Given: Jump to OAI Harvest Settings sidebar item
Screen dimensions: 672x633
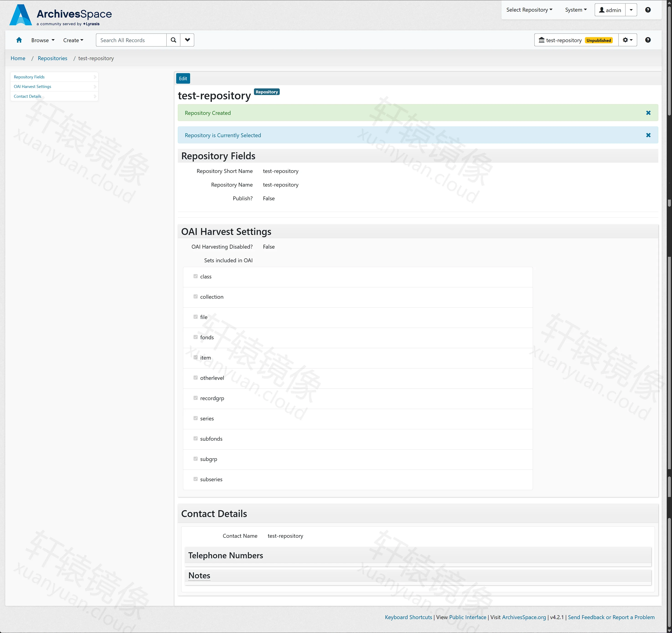Looking at the screenshot, I should click(54, 87).
